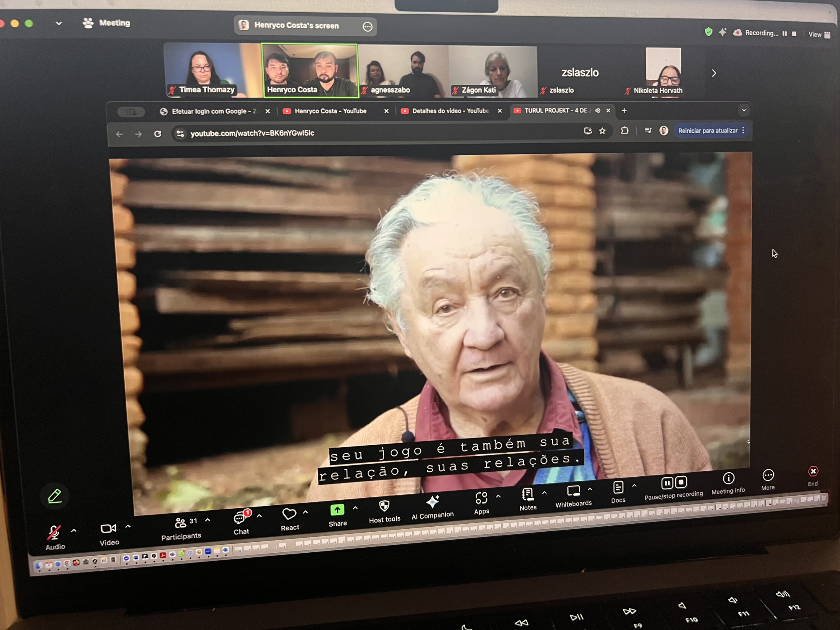Open the browser extensions puzzle icon

pos(625,131)
